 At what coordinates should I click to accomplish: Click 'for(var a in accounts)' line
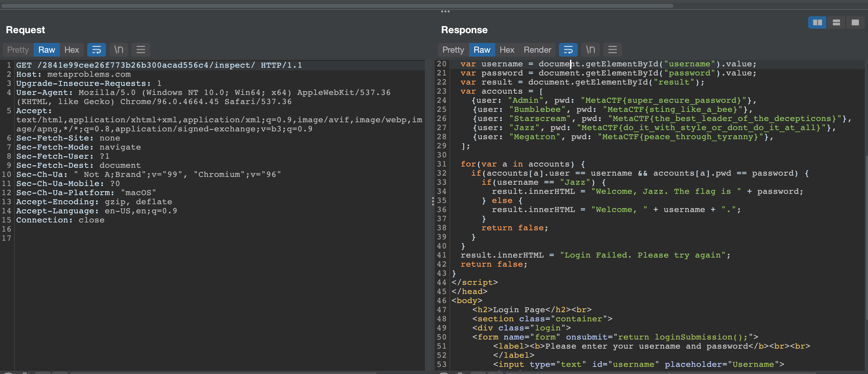522,164
